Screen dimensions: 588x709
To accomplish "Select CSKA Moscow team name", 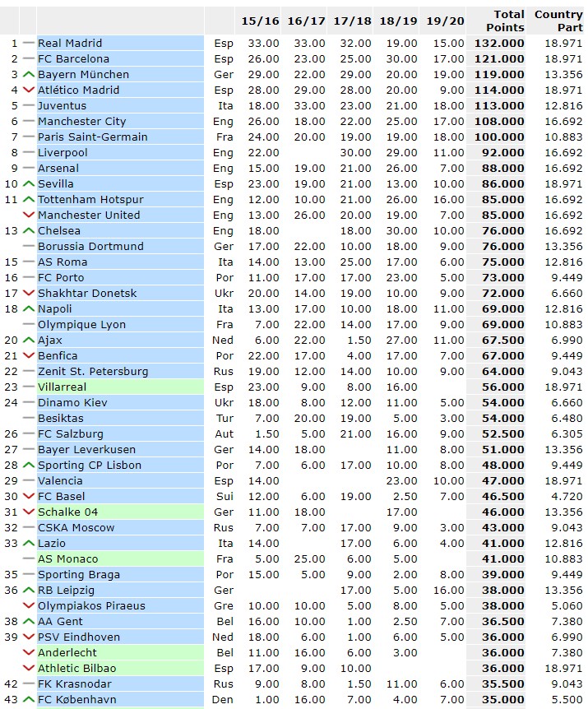I will pos(76,528).
